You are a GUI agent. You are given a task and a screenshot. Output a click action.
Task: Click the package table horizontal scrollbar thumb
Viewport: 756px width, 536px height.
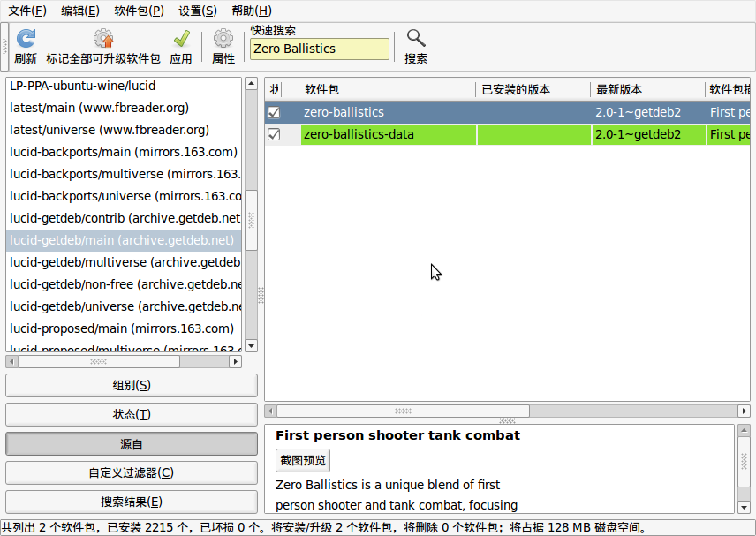403,411
